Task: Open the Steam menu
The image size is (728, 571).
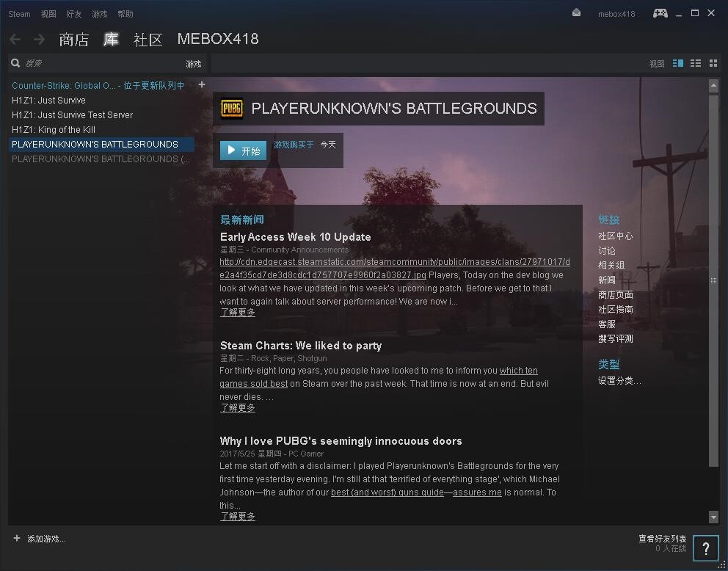Action: pos(20,14)
